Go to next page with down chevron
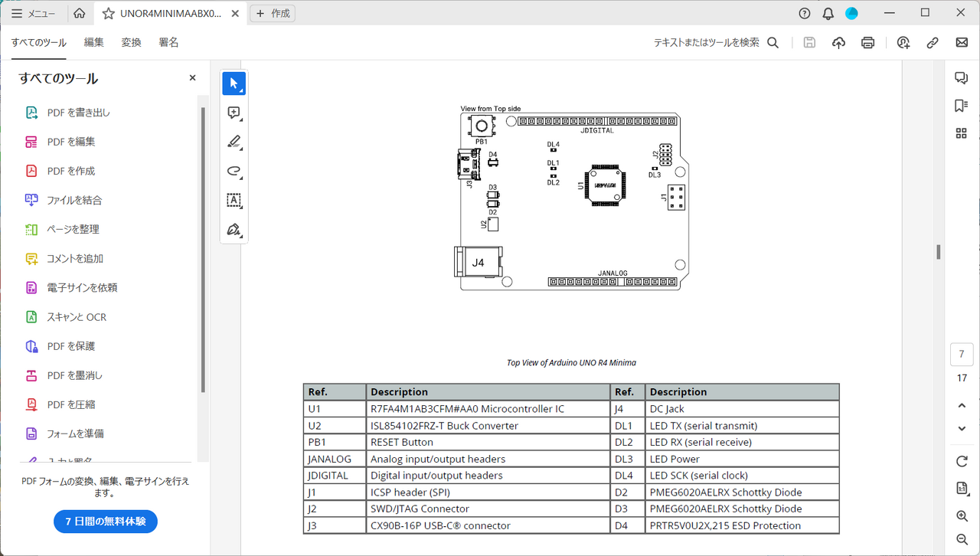 tap(962, 429)
